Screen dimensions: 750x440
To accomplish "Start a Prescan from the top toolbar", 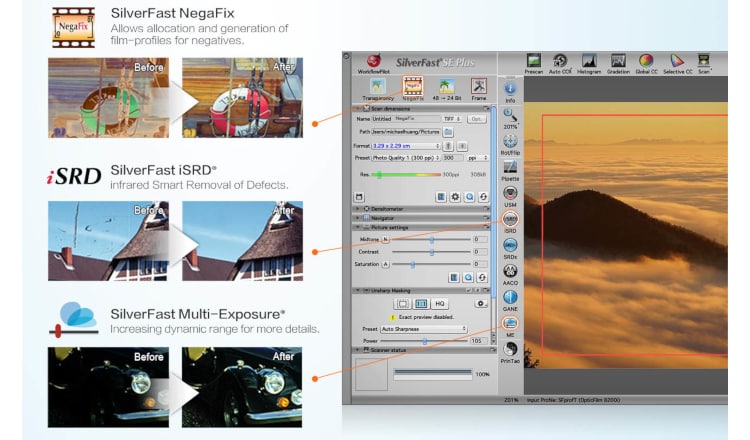I will click(x=533, y=61).
